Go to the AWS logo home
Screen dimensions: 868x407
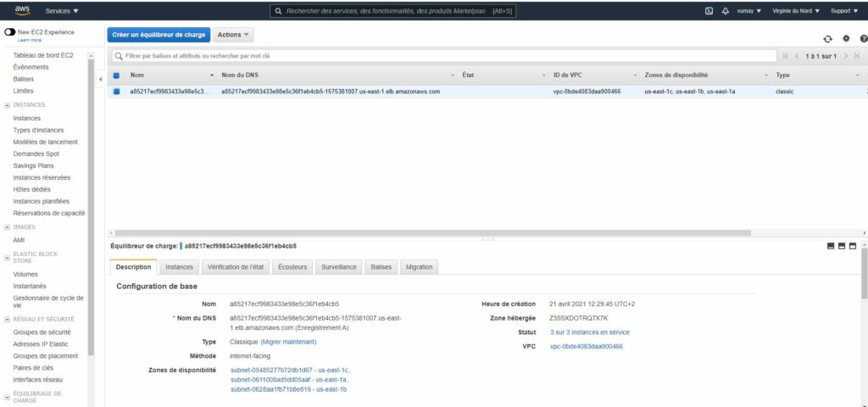tap(22, 10)
